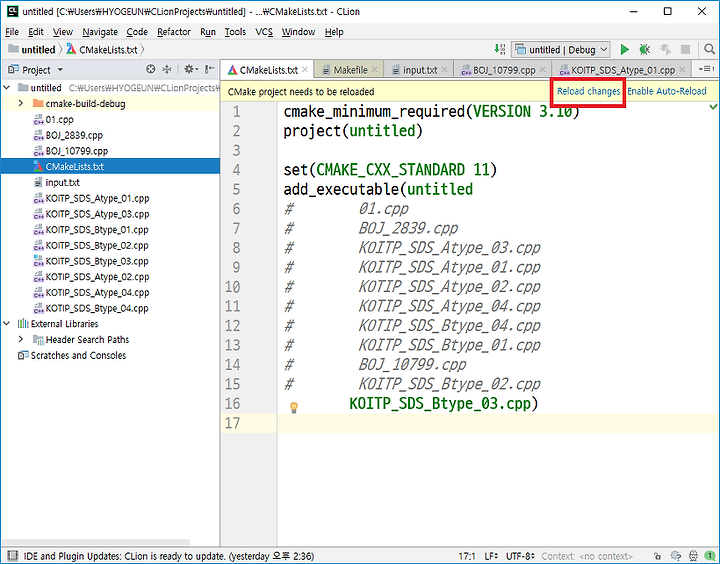Close the Makefile tab

375,69
